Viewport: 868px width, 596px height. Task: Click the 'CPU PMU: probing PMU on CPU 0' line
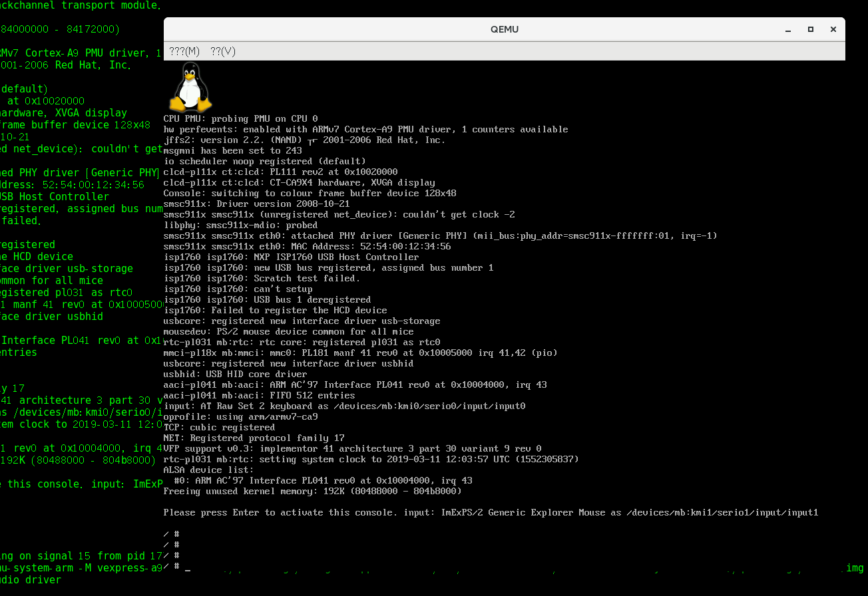click(241, 119)
